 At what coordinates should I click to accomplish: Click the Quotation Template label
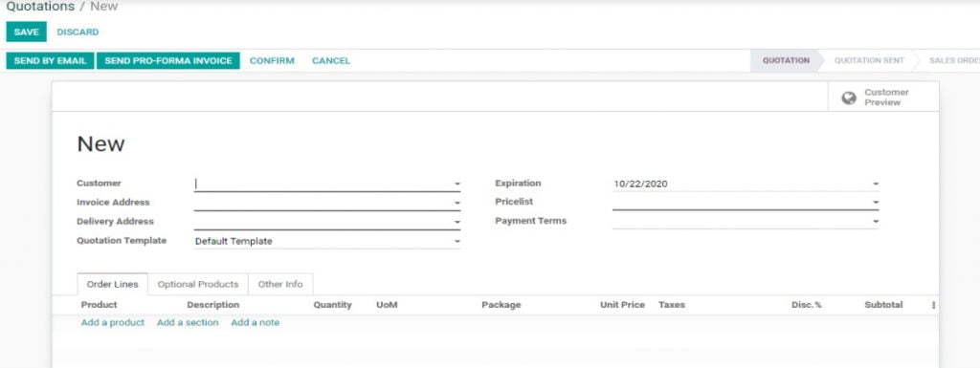point(122,241)
